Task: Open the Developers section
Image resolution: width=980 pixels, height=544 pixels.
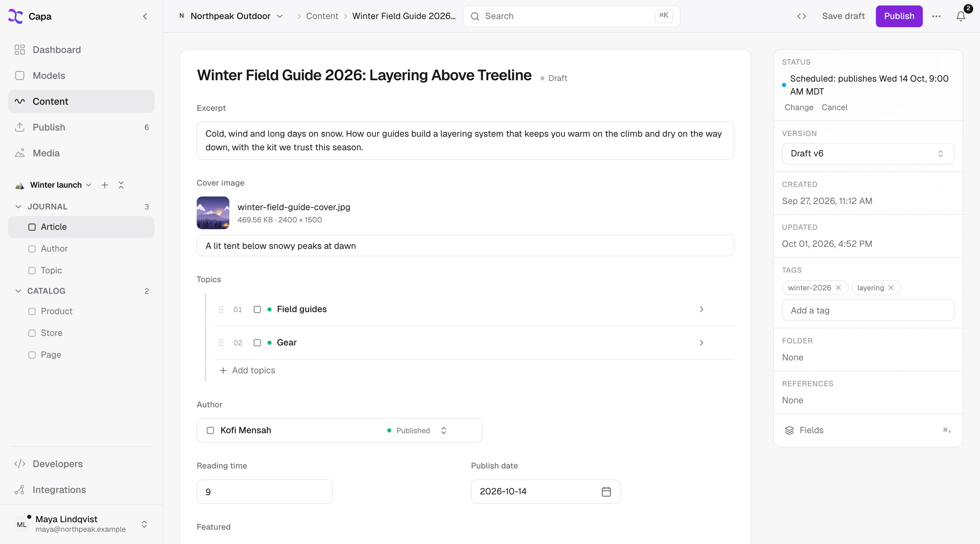Action: click(81, 464)
